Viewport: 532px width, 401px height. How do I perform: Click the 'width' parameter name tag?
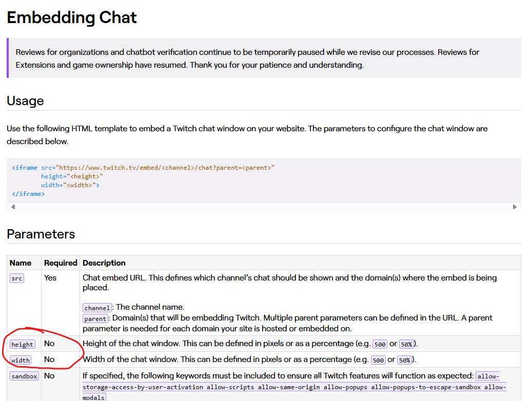click(x=21, y=360)
